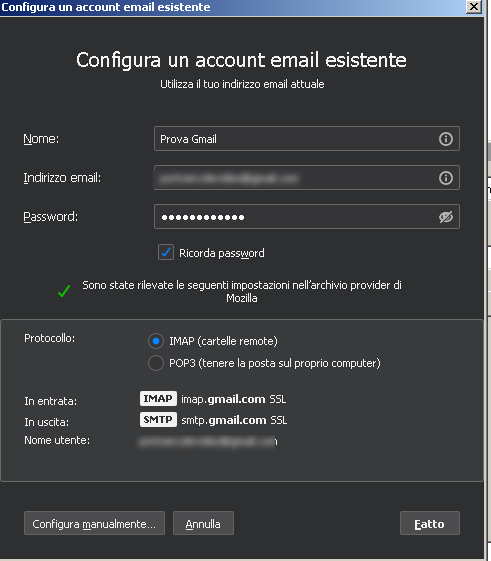The height and width of the screenshot is (561, 491).
Task: Click inside the Password input field
Action: click(x=307, y=216)
